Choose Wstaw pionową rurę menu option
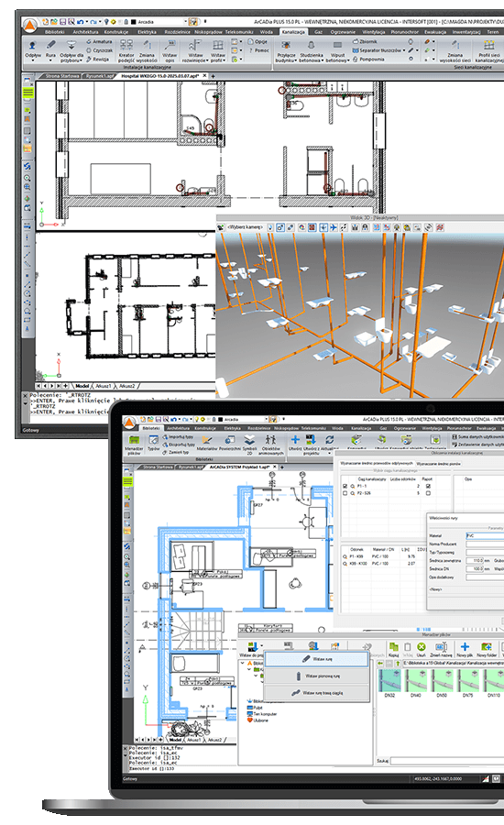This screenshot has height=825, width=504. [316, 676]
